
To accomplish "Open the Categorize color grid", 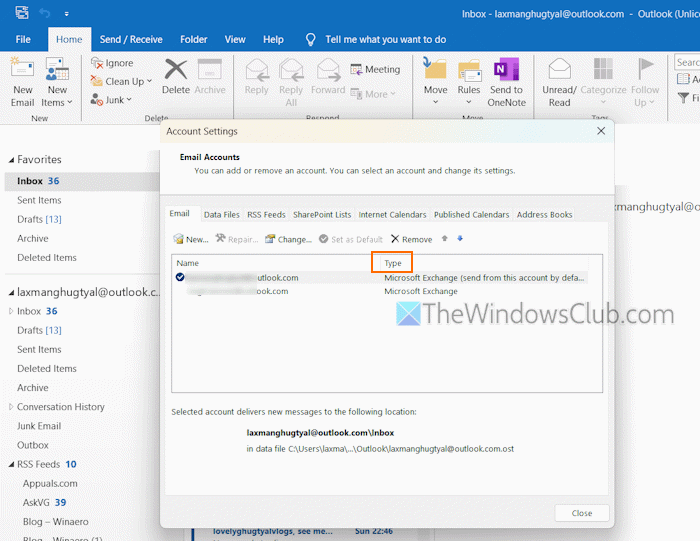I will coord(603,69).
